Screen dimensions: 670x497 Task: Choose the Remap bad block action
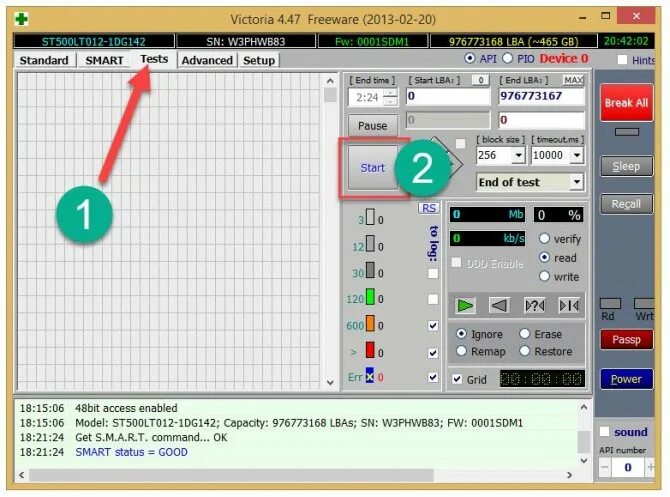(461, 351)
